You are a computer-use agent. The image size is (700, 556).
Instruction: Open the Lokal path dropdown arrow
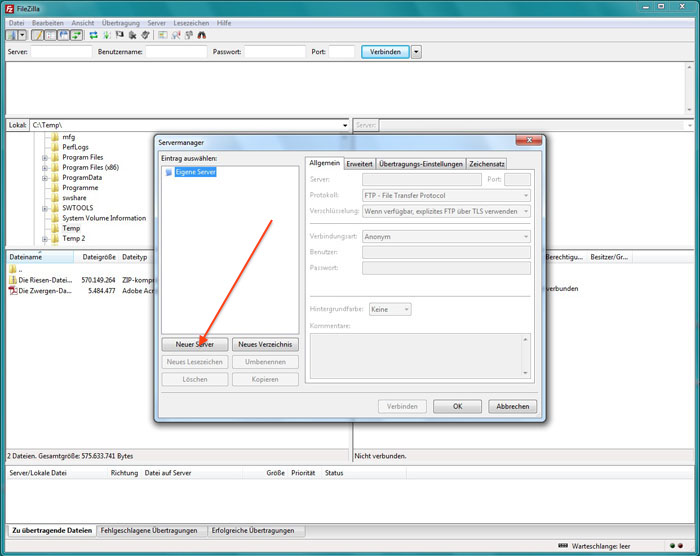pyautogui.click(x=345, y=125)
